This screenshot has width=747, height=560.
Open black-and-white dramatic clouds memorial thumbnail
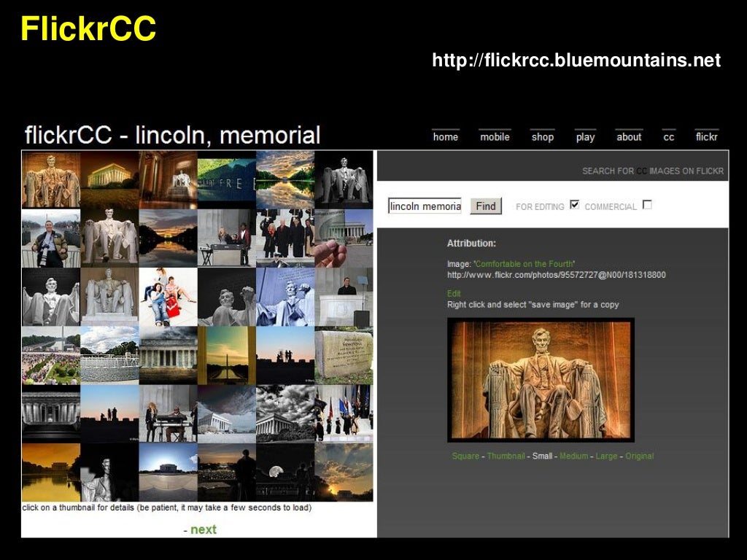285,414
